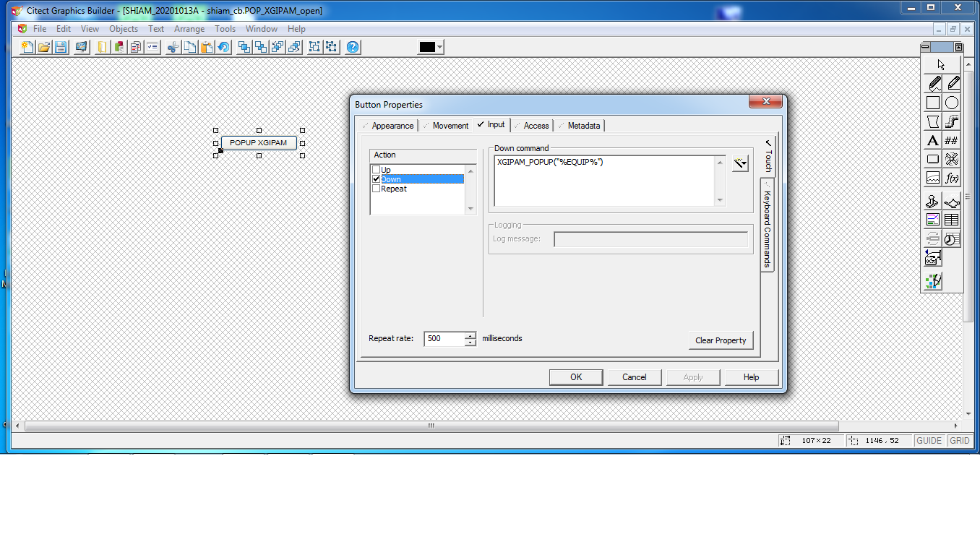This screenshot has height=555, width=980.
Task: Select the Touch vertical tab
Action: [768, 156]
